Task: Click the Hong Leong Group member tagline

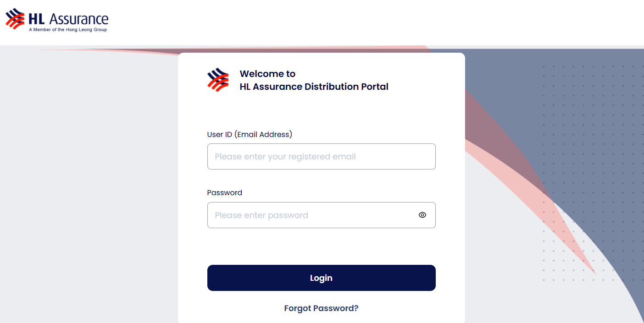Action: click(x=68, y=30)
